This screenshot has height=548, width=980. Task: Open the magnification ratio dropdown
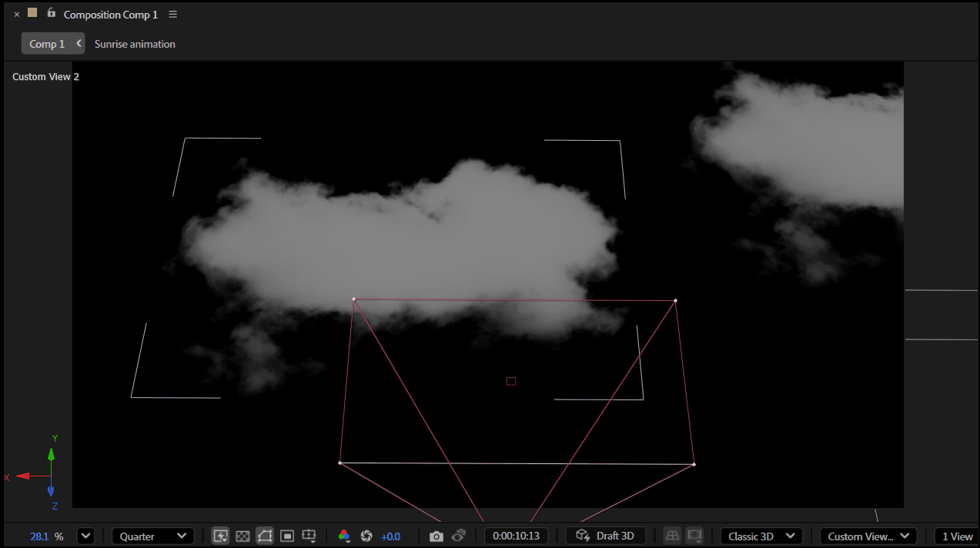[85, 536]
